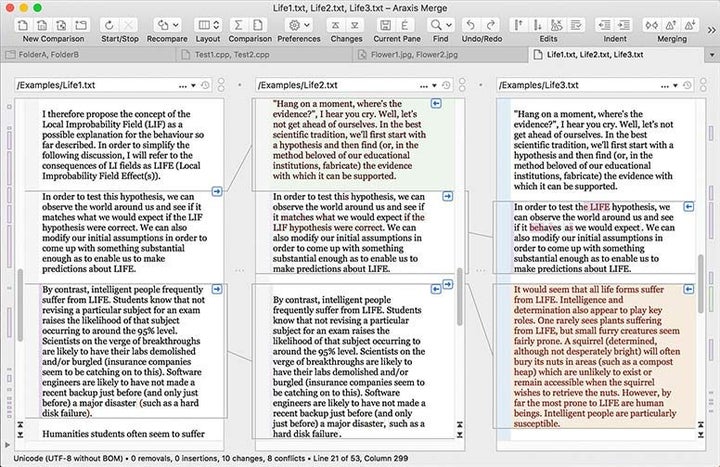Screen dimensions: 720x467
Task: Open Preferences gear in toolbar
Action: [293, 24]
